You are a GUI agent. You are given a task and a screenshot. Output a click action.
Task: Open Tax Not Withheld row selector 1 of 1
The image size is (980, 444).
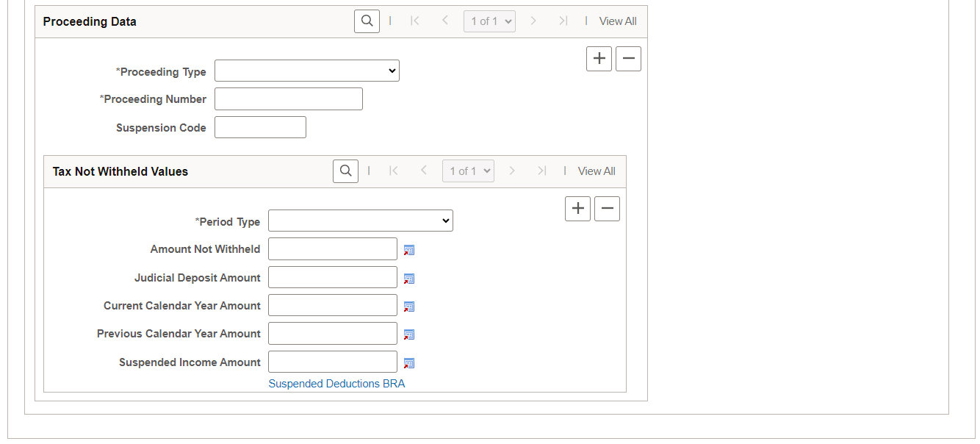[468, 171]
